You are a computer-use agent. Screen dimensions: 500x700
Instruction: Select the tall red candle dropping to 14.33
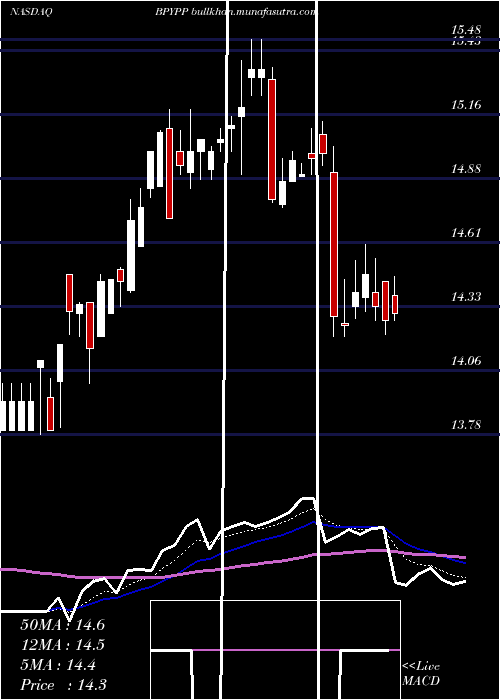tap(334, 244)
